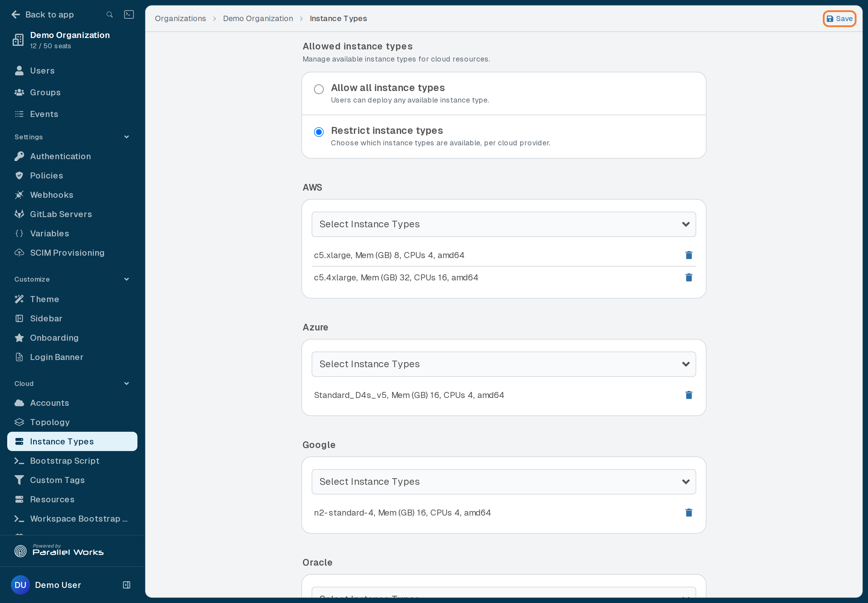Viewport: 868px width, 603px height.
Task: Click the SCIM Provisioning cloud icon
Action: (x=19, y=252)
